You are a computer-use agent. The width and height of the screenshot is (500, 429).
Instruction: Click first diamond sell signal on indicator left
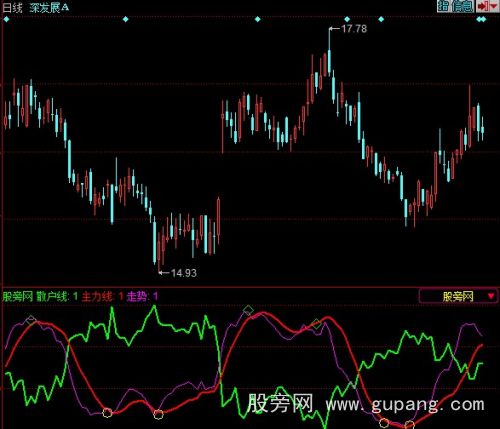(x=31, y=320)
